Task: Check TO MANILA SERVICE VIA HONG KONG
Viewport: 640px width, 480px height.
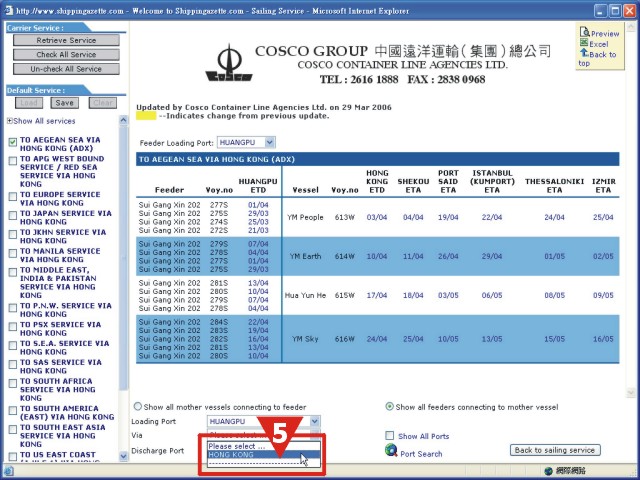Action: pos(13,253)
